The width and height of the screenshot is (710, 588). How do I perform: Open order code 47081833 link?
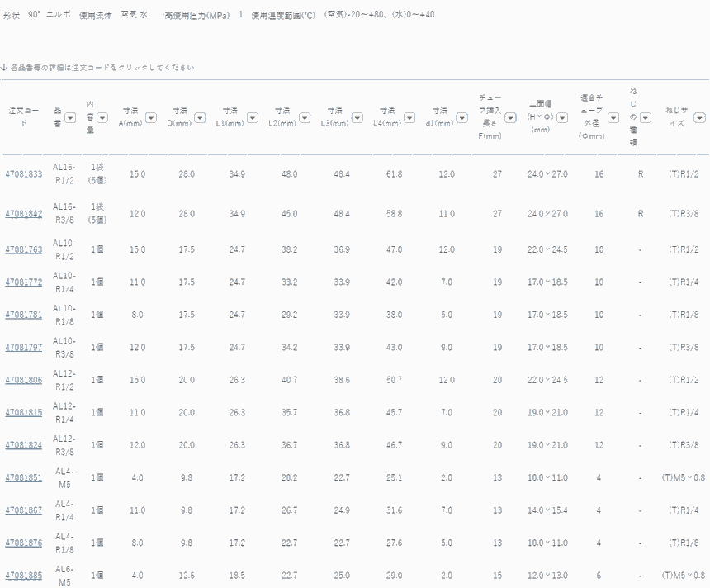tap(24, 174)
